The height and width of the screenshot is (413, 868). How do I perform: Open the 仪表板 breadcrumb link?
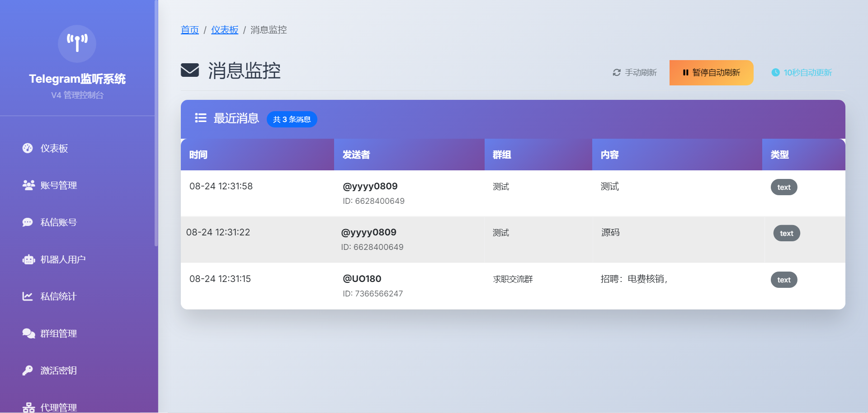(224, 30)
